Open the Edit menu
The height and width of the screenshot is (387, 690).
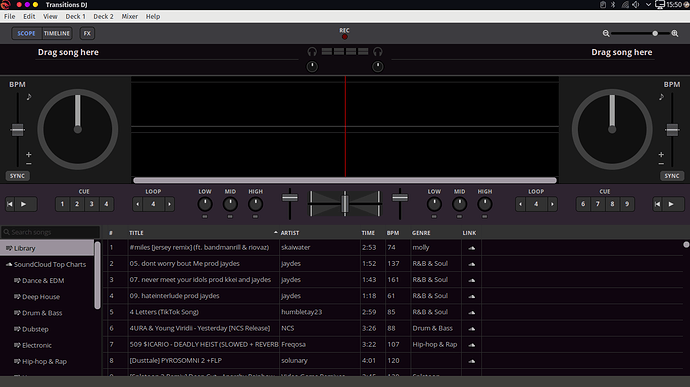click(29, 16)
